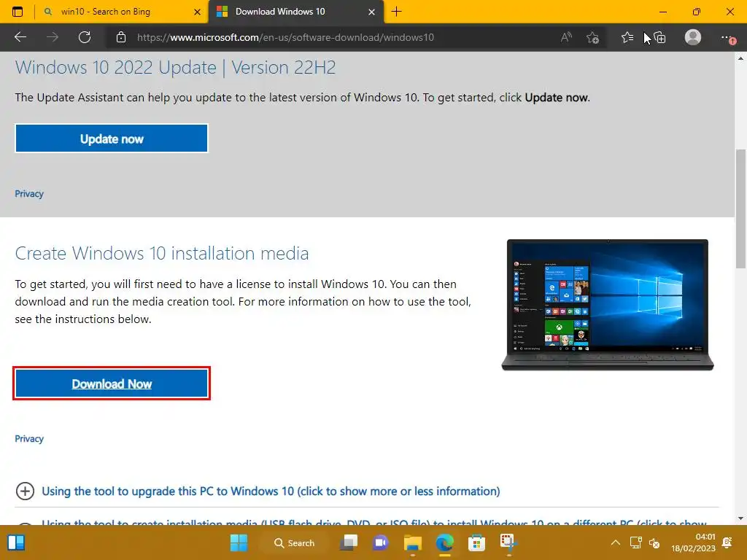The image size is (747, 560).
Task: Open File Explorer from taskbar
Action: 413,542
